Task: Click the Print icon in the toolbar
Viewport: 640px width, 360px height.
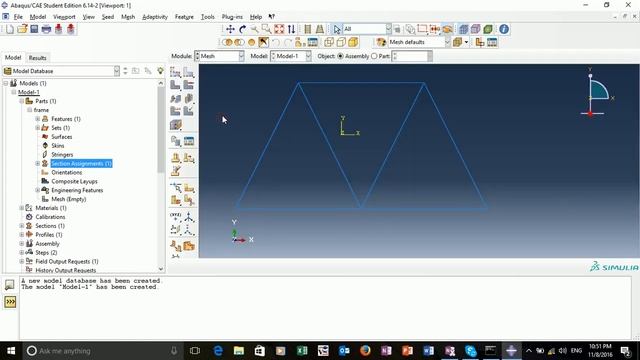Action: 46,29
